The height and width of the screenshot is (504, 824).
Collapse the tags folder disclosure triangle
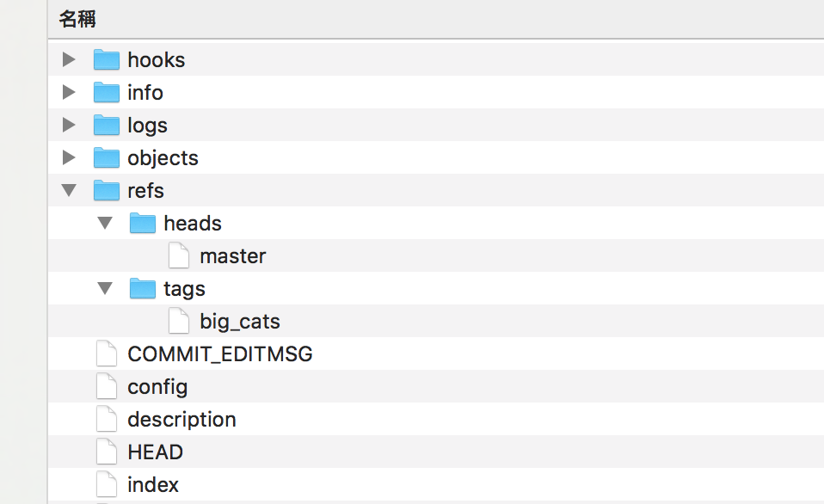[104, 288]
